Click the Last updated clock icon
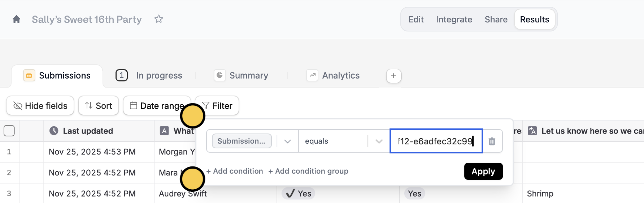 (54, 131)
